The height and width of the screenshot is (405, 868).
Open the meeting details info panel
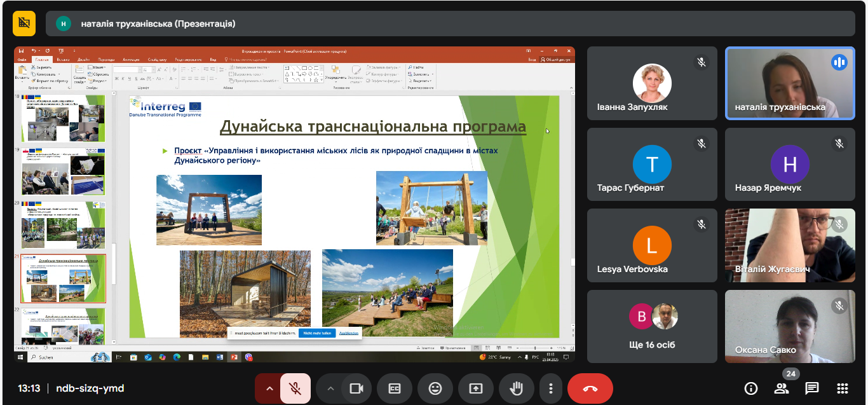[x=751, y=388]
